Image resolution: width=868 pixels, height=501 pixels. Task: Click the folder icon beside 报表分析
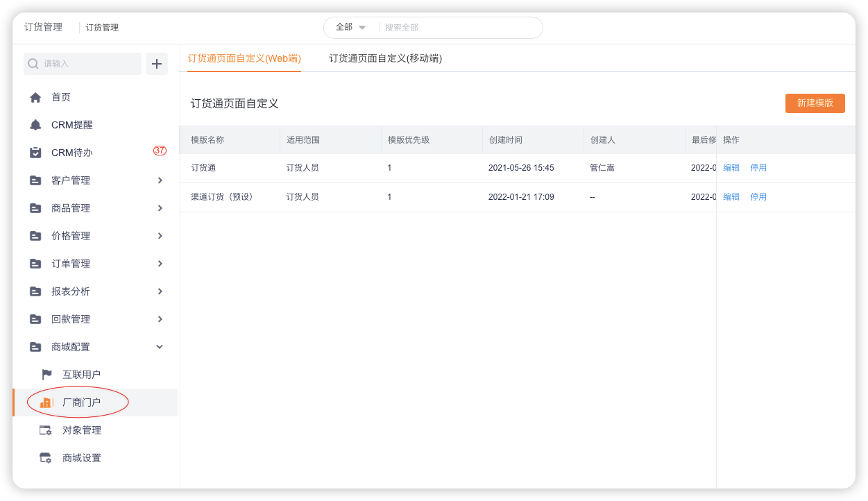coord(35,291)
